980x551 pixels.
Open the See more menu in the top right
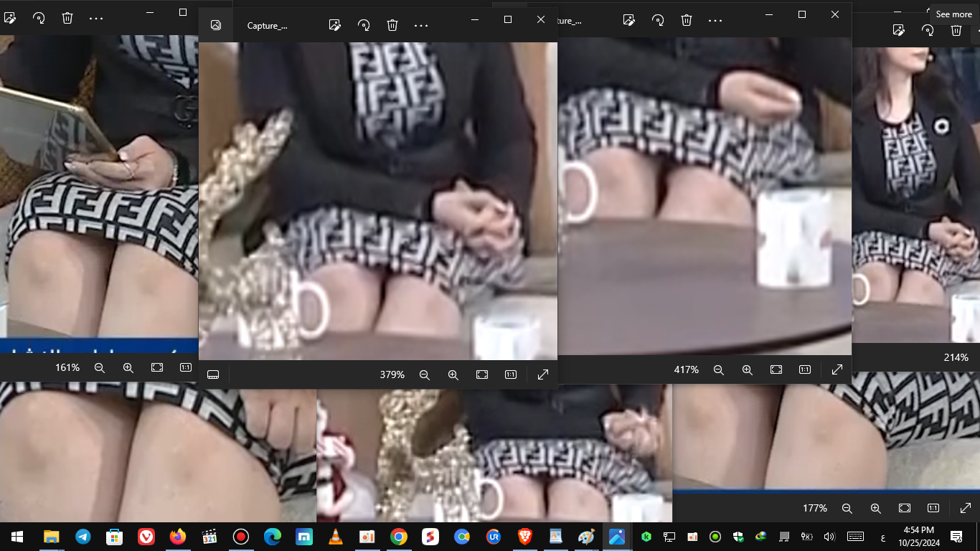coord(954,14)
